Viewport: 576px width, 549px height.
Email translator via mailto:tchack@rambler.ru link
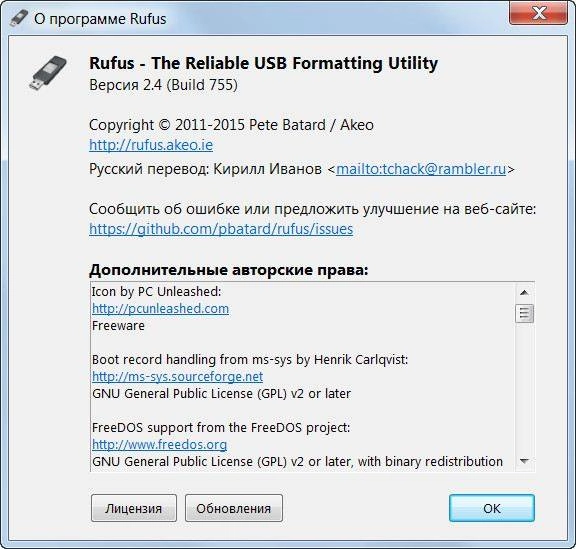[x=421, y=169]
